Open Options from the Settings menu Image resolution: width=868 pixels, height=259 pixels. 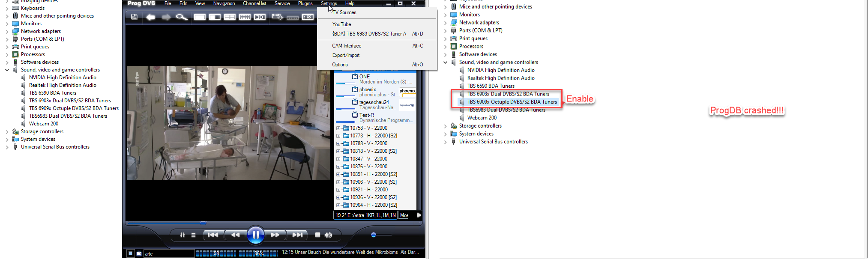point(340,65)
